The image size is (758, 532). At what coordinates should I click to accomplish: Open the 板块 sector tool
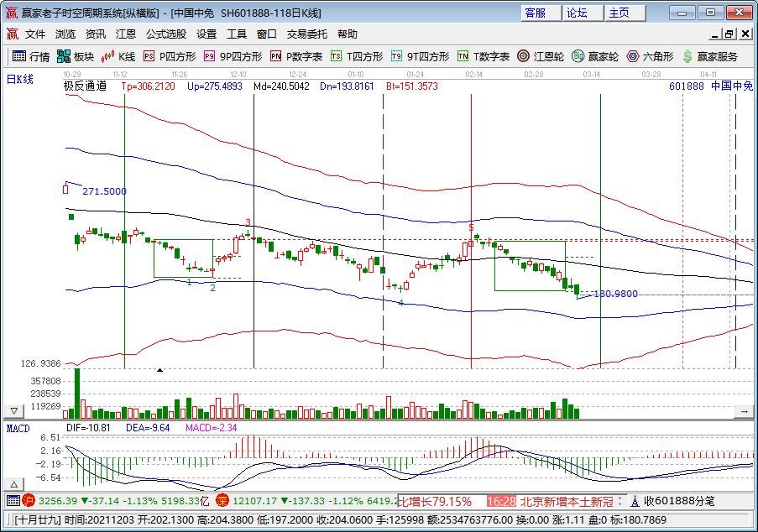pyautogui.click(x=76, y=56)
